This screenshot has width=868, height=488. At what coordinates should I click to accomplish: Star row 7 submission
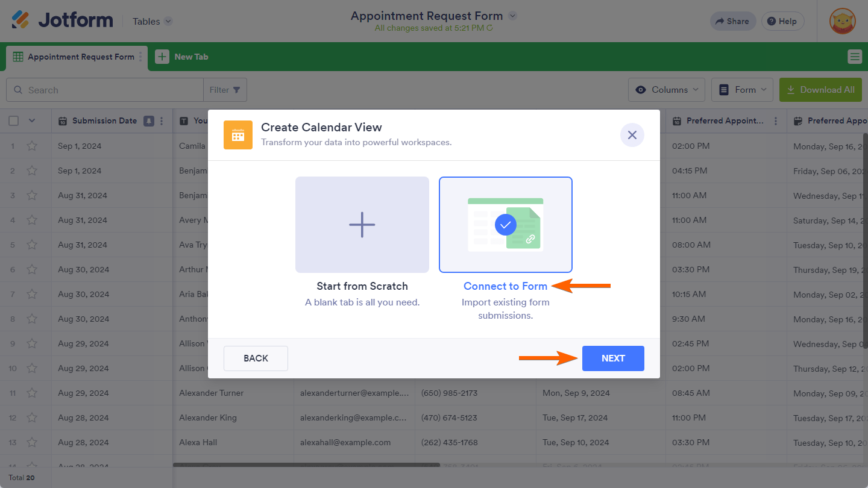tap(32, 294)
